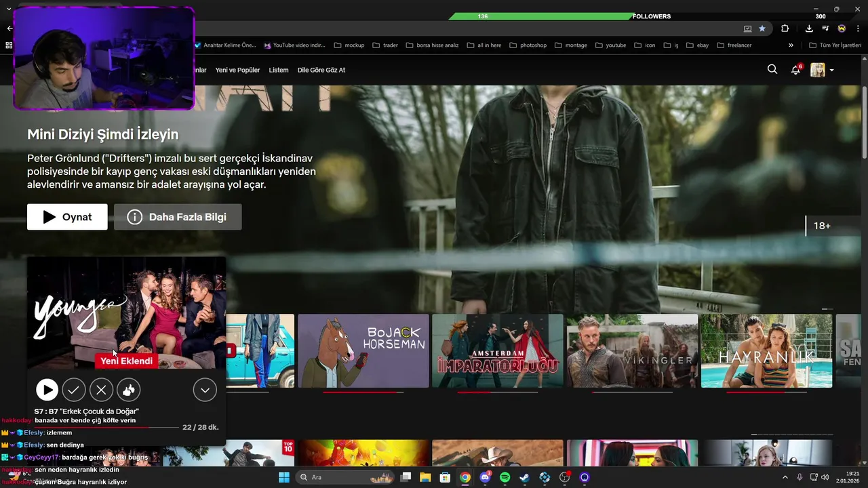Open Anahtar Kelime Öne... bookmark
Screen dimensions: 868x488
(x=224, y=45)
